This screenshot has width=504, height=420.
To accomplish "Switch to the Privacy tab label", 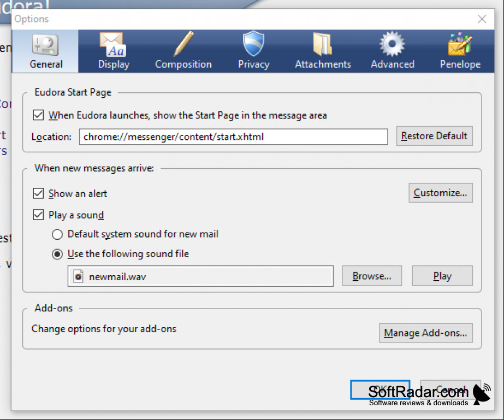I will pyautogui.click(x=253, y=64).
